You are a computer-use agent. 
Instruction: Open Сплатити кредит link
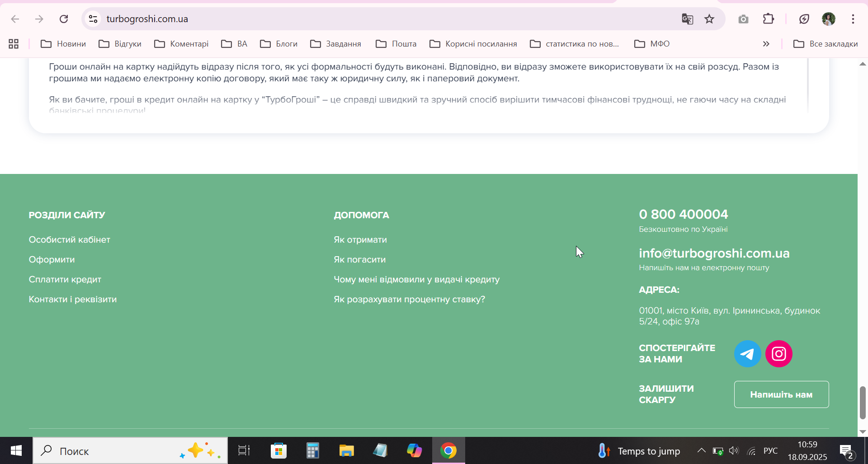(x=65, y=280)
